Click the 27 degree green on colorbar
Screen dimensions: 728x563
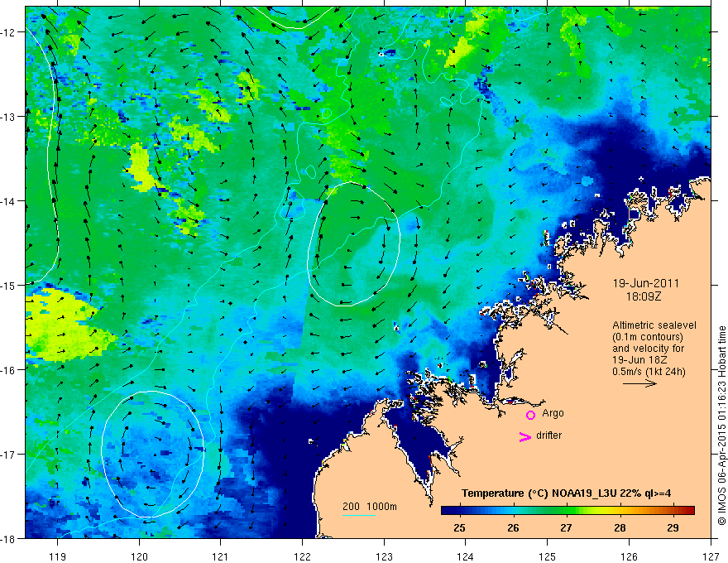point(566,511)
